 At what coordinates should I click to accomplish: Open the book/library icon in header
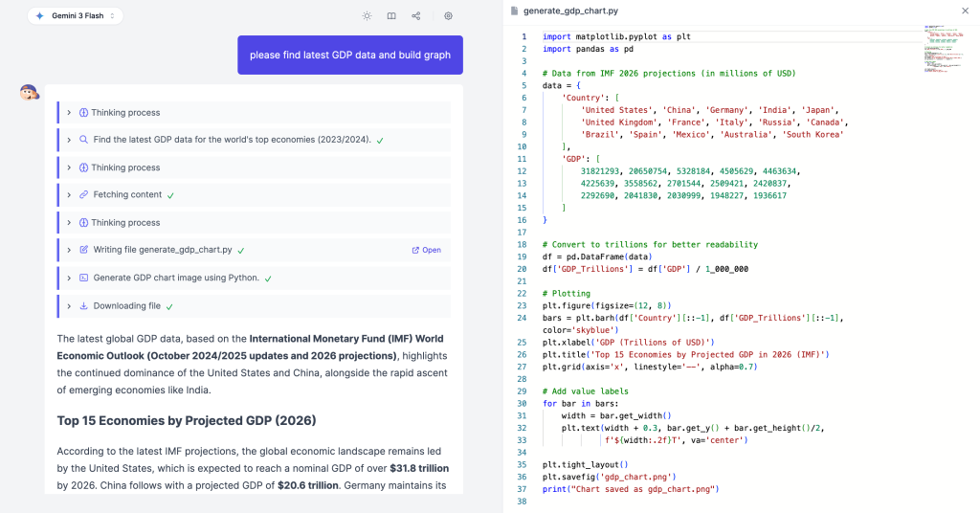(x=391, y=16)
